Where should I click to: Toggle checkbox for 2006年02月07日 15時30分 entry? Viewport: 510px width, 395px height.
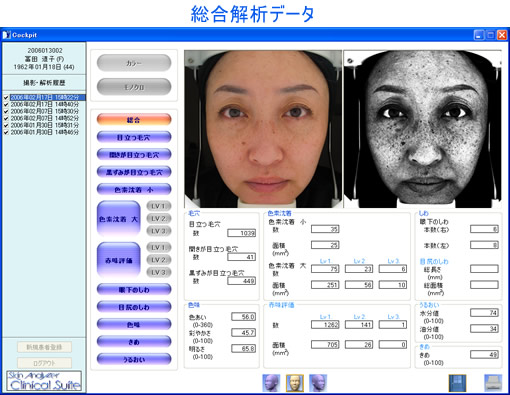(x=6, y=111)
